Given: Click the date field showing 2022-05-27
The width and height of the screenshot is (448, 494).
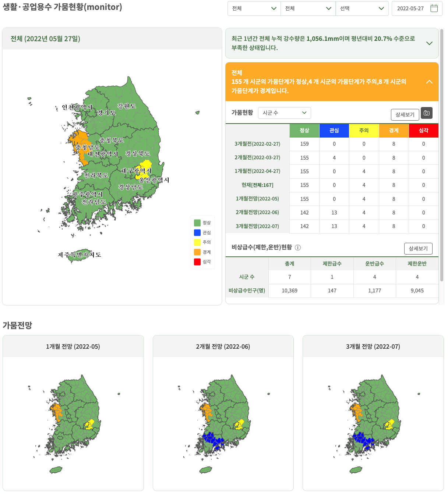Looking at the screenshot, I should coord(410,8).
